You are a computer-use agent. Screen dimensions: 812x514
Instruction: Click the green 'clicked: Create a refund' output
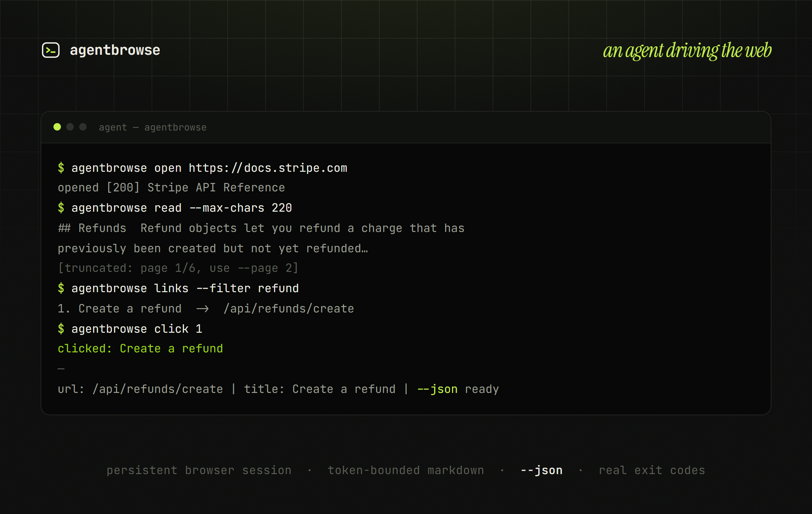[140, 349]
